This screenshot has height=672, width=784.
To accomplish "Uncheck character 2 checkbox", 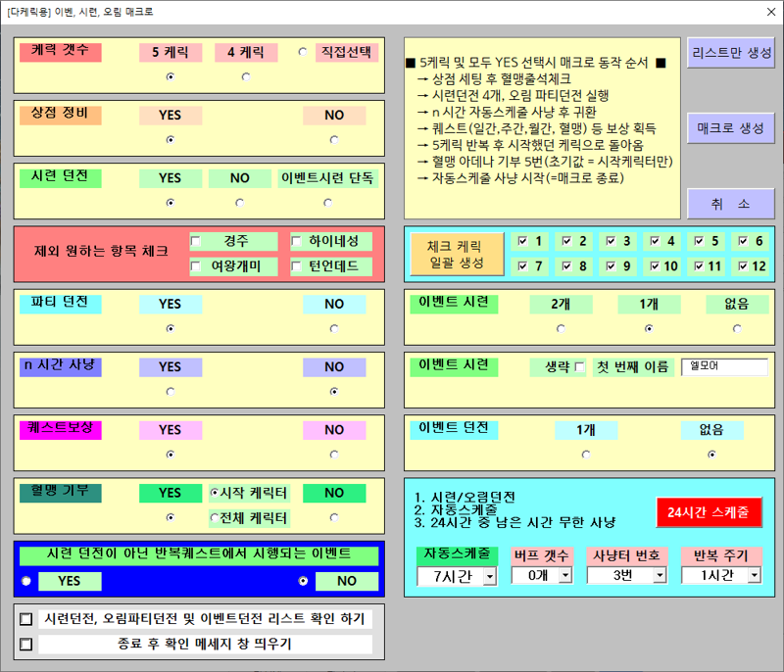I will point(567,241).
